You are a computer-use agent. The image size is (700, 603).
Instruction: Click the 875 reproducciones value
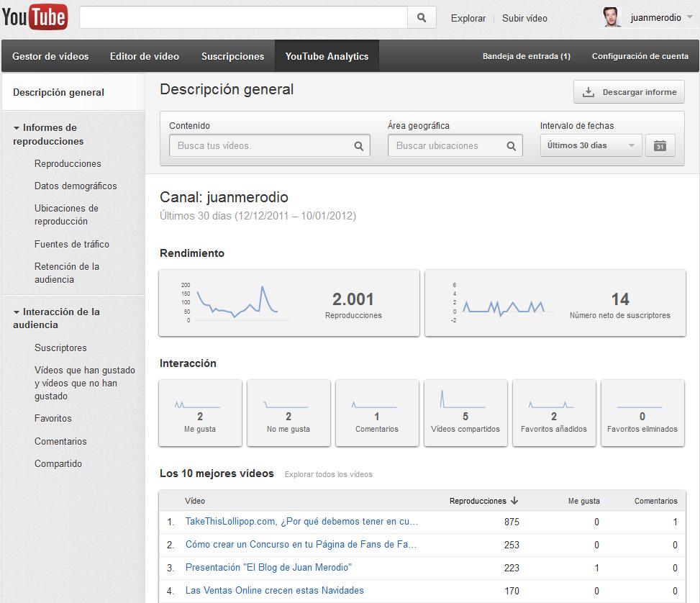click(x=512, y=522)
